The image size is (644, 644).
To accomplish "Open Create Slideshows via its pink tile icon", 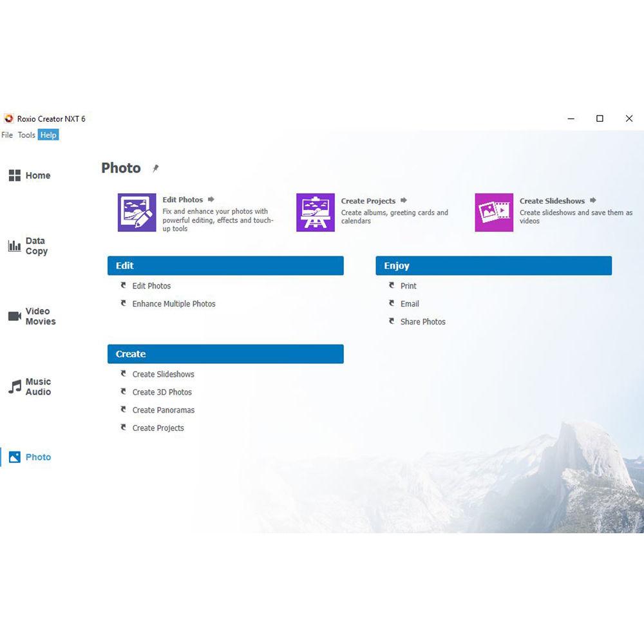I will click(x=493, y=213).
